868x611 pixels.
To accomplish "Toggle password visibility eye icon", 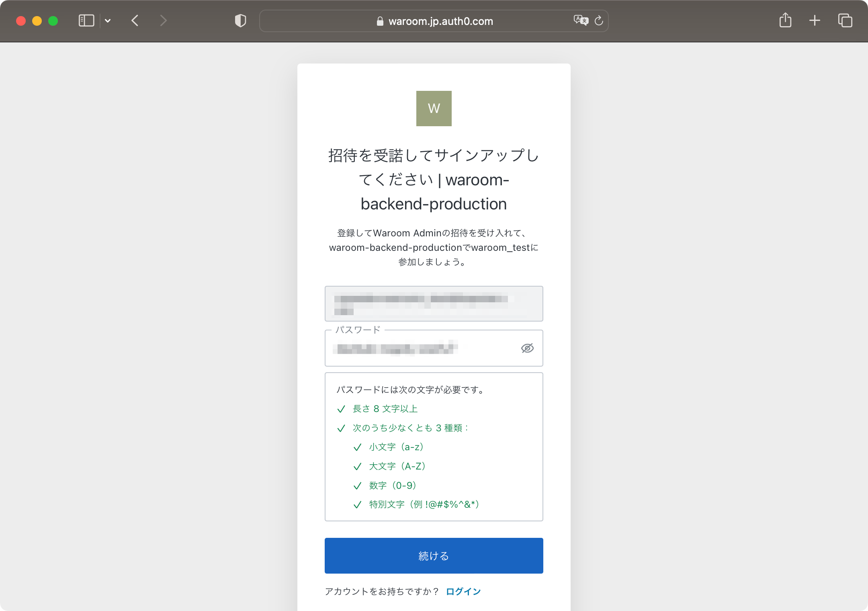I will pos(527,348).
